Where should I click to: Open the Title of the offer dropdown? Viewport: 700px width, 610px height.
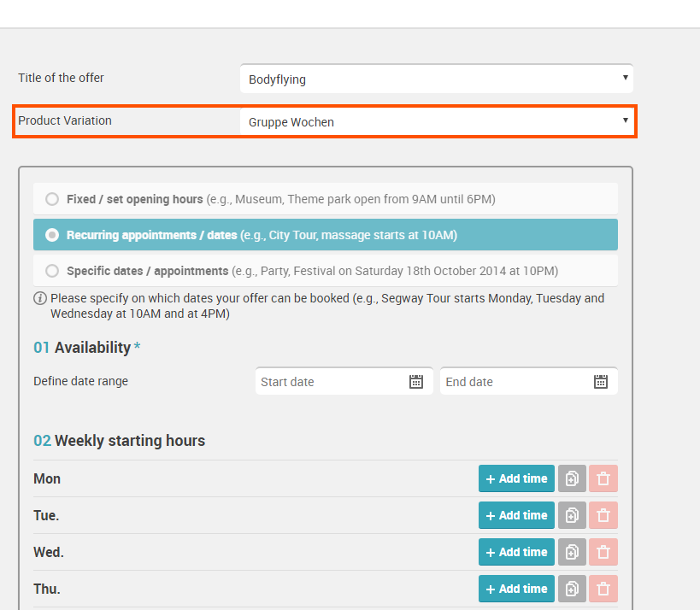tap(436, 79)
